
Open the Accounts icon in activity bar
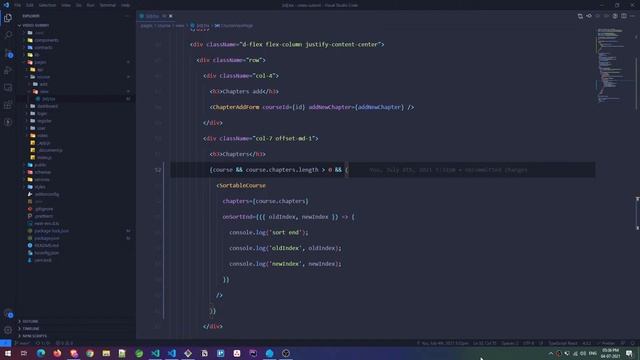click(x=8, y=314)
